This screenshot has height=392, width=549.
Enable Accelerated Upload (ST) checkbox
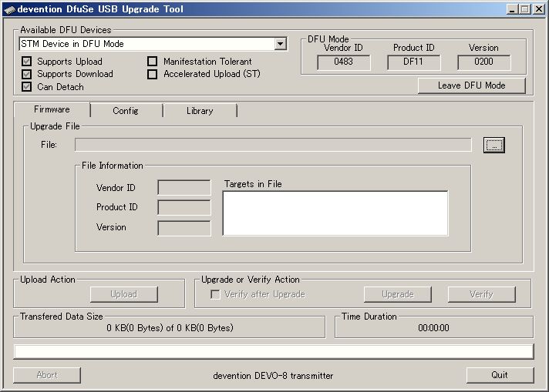(153, 74)
